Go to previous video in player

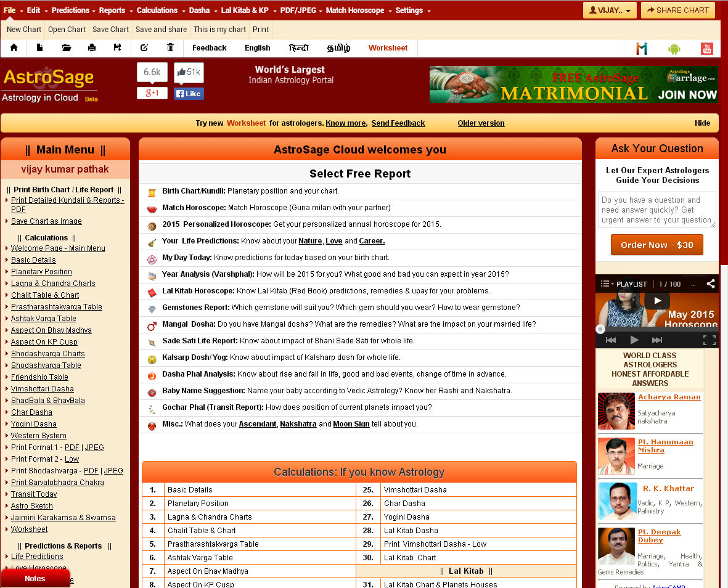(611, 340)
